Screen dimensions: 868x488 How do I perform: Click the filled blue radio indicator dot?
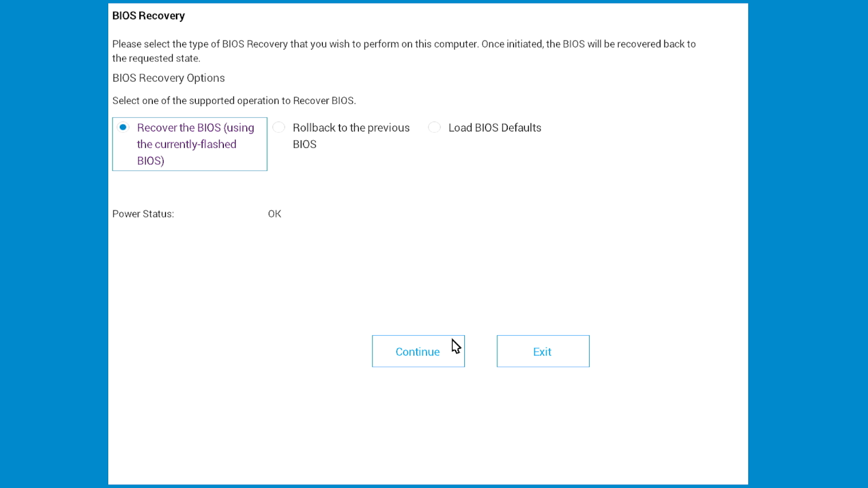(x=123, y=127)
